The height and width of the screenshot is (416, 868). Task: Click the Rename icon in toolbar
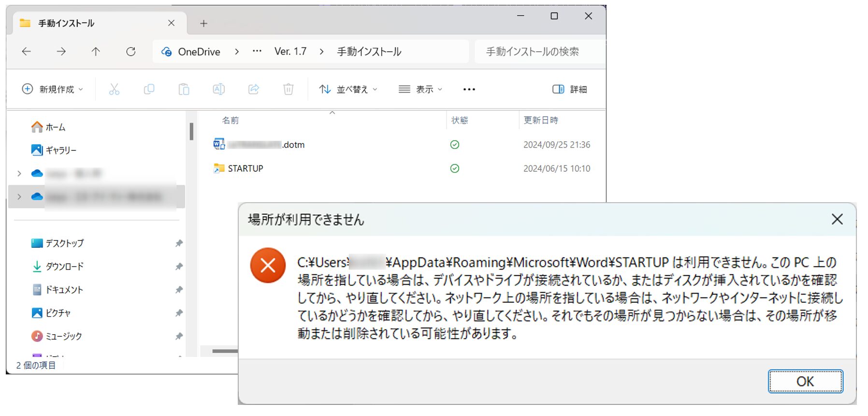pyautogui.click(x=218, y=89)
